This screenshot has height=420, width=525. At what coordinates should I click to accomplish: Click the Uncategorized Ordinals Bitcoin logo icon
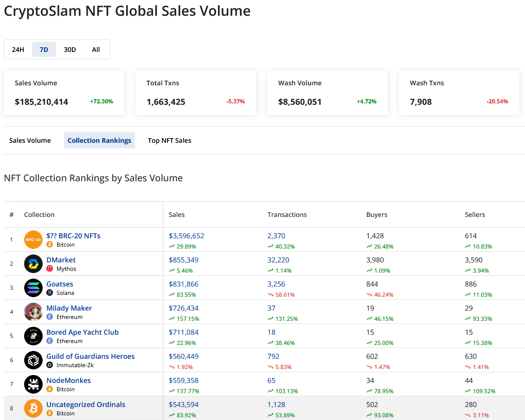tap(33, 408)
